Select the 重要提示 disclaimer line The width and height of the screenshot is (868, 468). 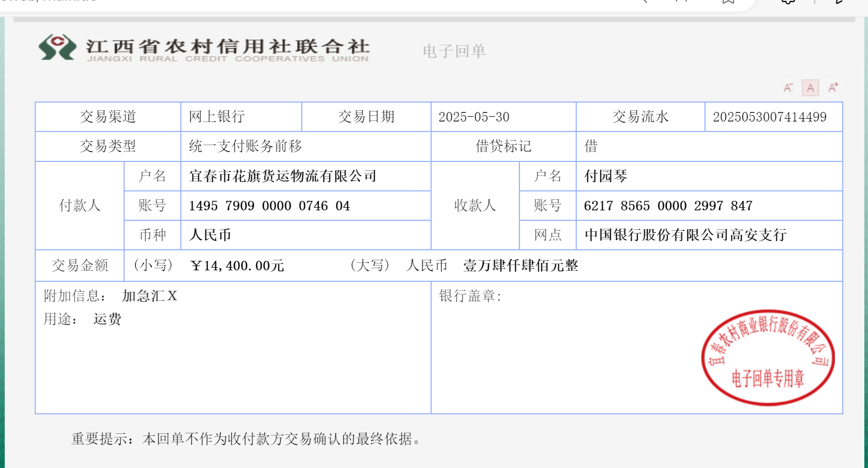point(247,439)
